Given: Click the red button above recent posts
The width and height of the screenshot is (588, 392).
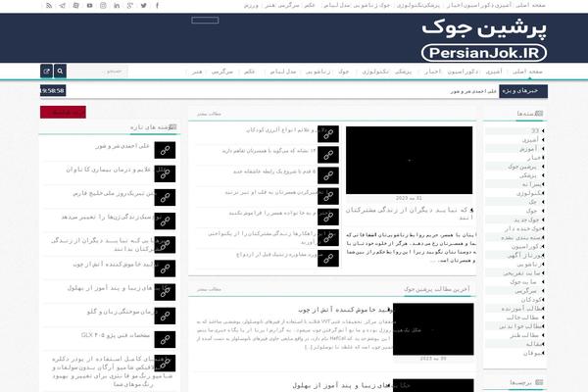Looking at the screenshot, I should (x=63, y=112).
